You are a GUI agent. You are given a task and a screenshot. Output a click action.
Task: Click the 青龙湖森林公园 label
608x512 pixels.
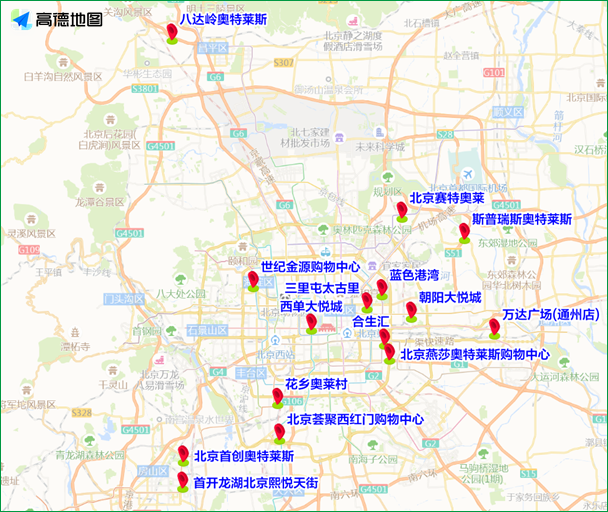(90, 455)
